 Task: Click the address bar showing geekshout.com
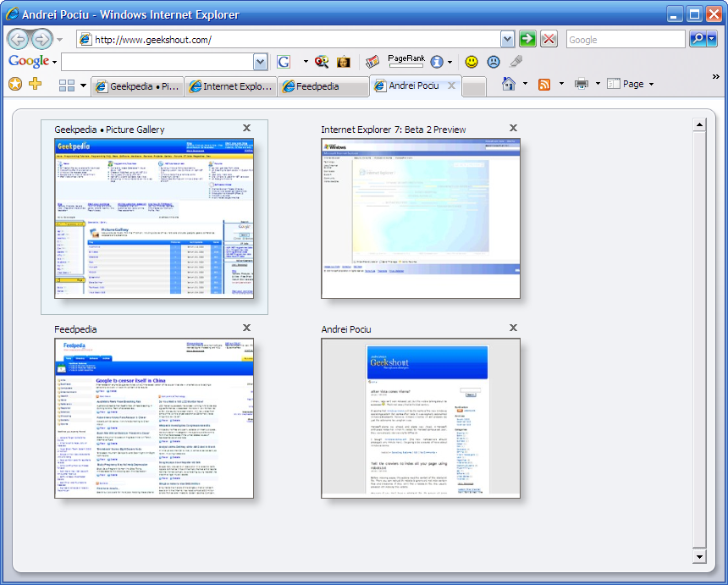[289, 40]
